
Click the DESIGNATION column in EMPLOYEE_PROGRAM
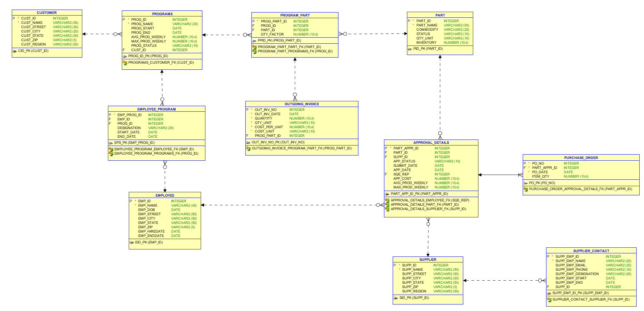click(129, 128)
